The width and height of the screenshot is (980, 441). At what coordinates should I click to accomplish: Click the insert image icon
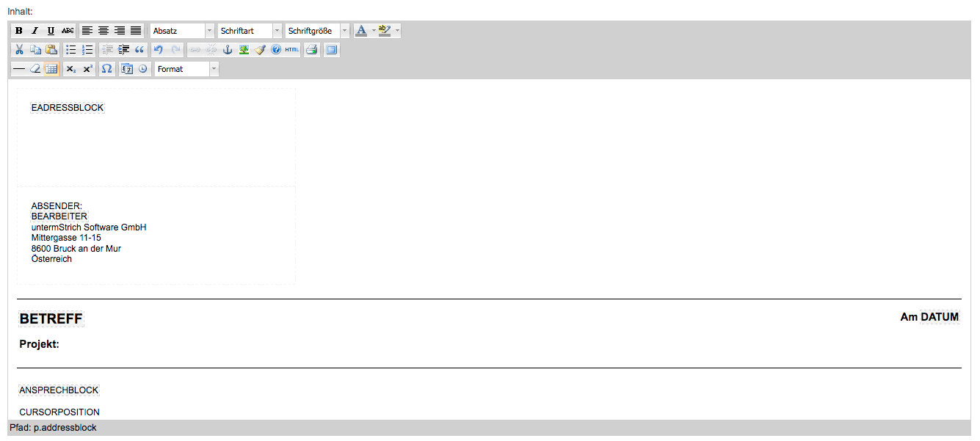tap(244, 50)
